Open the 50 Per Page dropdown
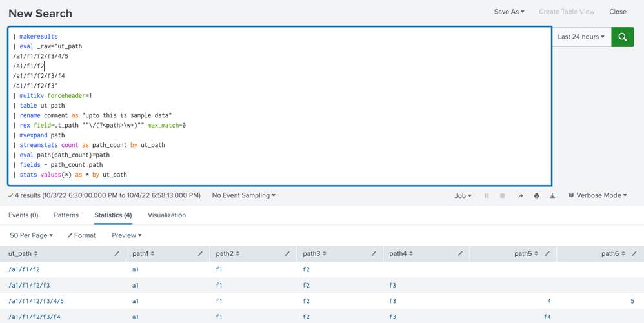 31,235
